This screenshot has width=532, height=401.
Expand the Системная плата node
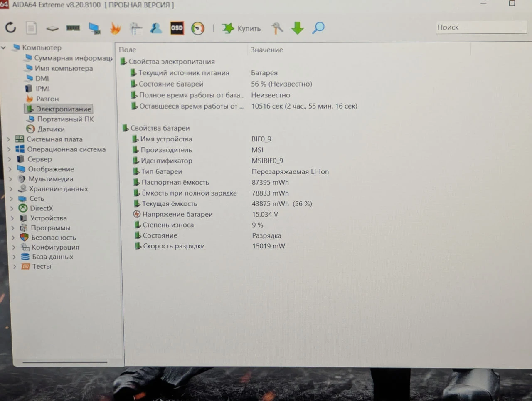9,139
